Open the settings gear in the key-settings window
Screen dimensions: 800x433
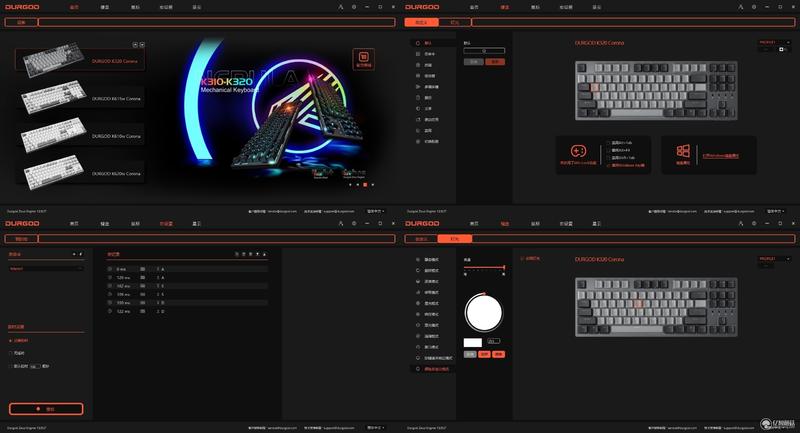pyautogui.click(x=754, y=7)
